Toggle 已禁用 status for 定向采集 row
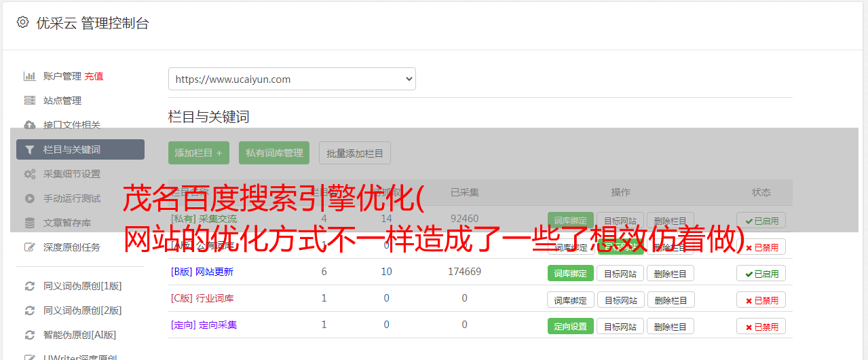 (x=761, y=326)
